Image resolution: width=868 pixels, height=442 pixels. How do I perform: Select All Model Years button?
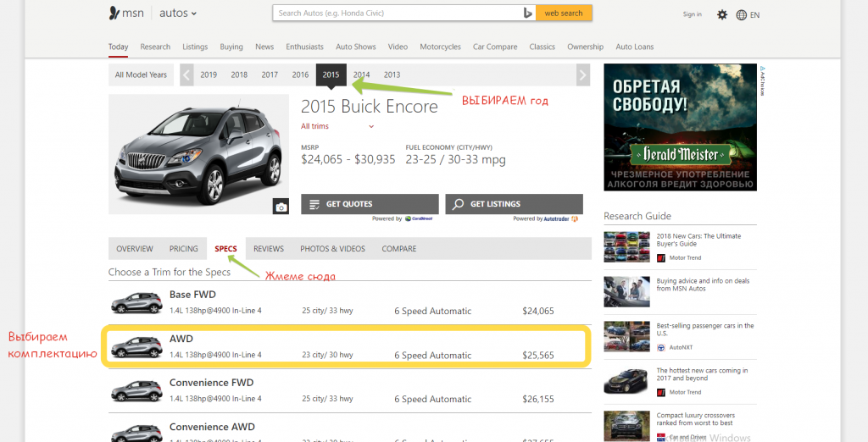pos(141,75)
